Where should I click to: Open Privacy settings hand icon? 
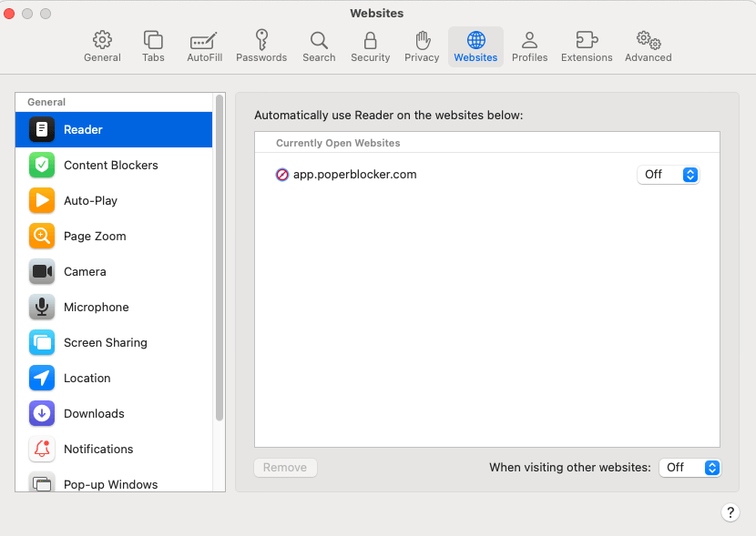pos(422,46)
